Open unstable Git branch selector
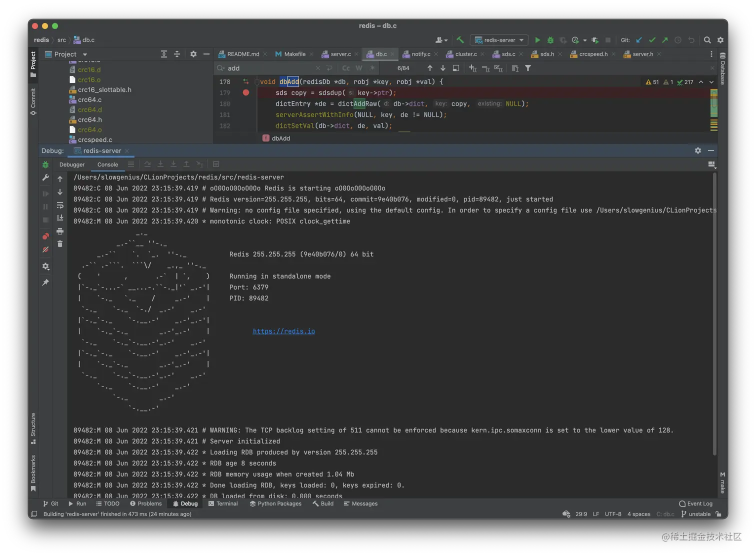The height and width of the screenshot is (556, 756). (695, 514)
